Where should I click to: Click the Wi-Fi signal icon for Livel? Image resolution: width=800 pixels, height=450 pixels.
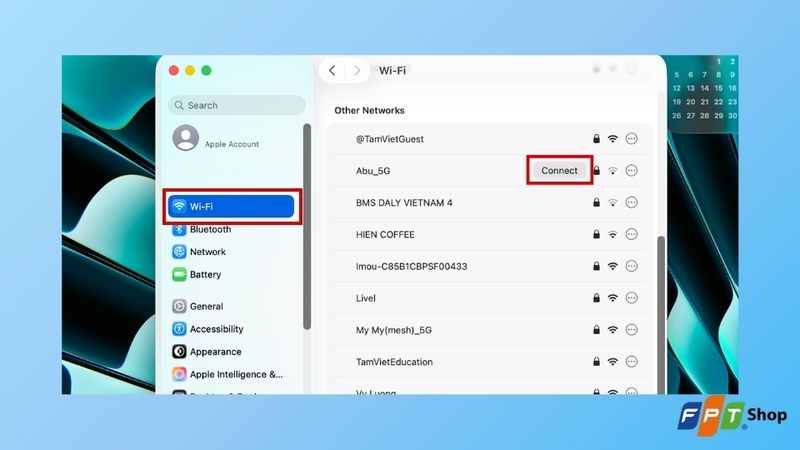coord(613,298)
